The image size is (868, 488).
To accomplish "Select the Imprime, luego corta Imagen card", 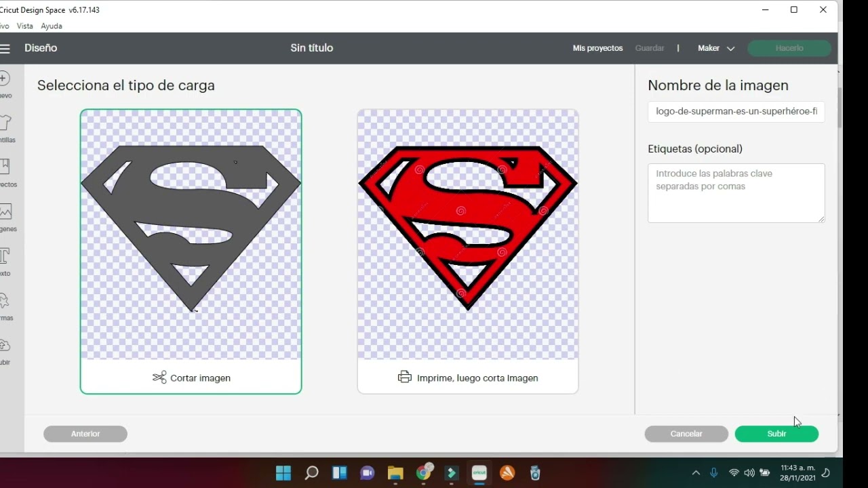I will coord(468,251).
